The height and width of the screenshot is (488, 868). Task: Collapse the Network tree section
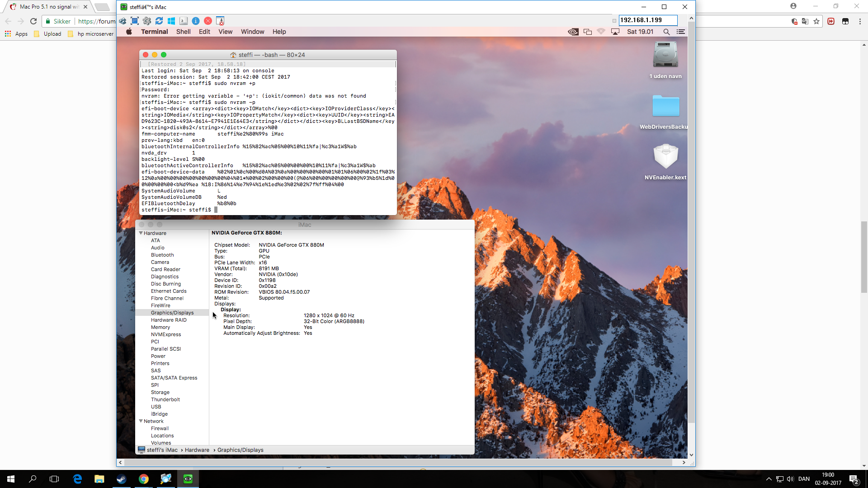click(x=141, y=421)
